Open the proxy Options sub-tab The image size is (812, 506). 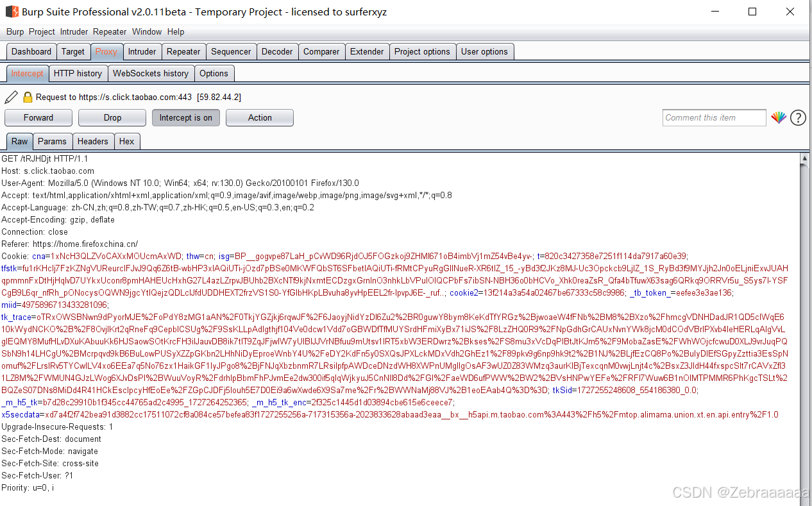(214, 73)
